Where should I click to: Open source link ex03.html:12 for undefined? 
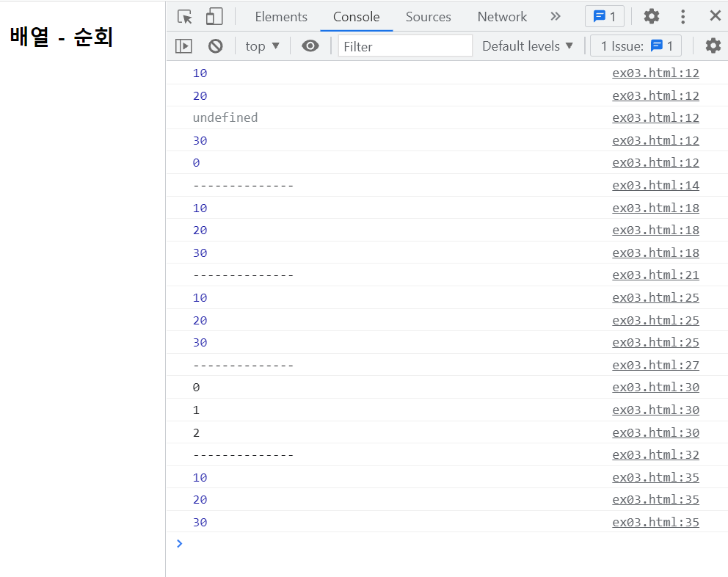655,118
